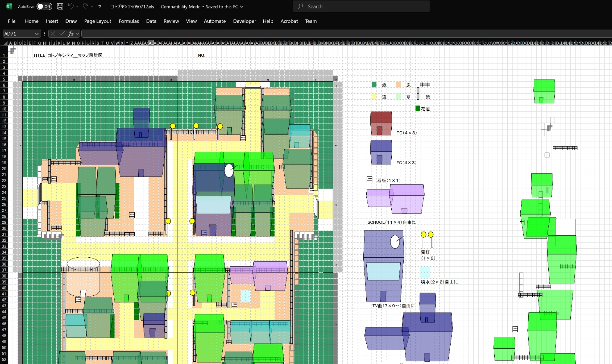The height and width of the screenshot is (364, 612).
Task: Open the Automate tab
Action: 215,21
